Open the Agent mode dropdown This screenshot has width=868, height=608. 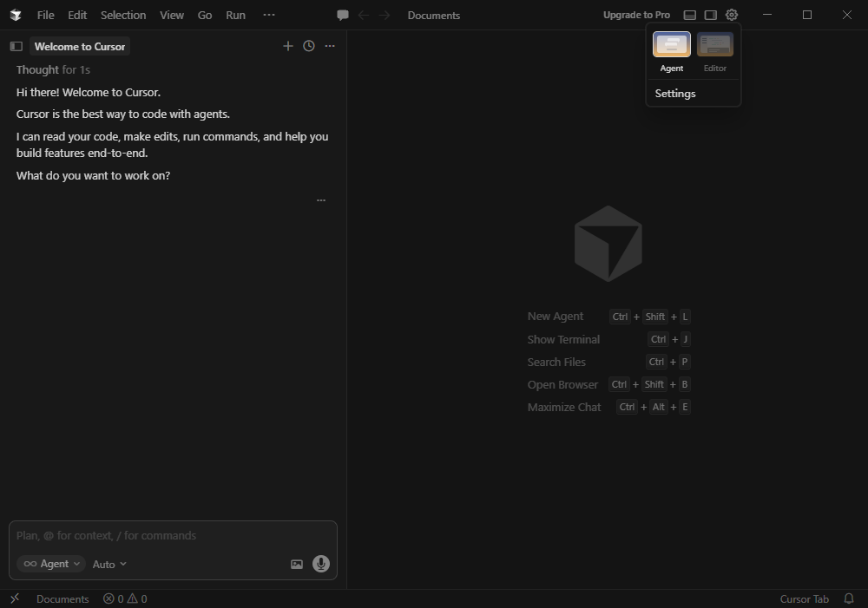pyautogui.click(x=51, y=564)
